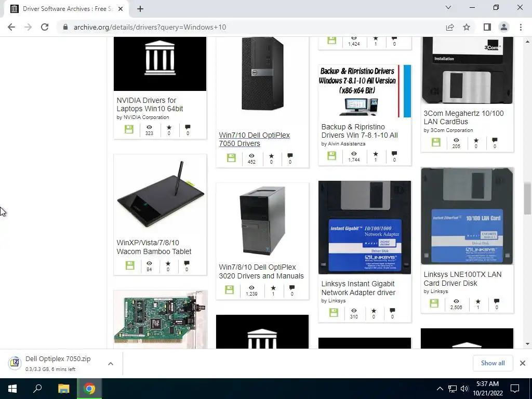Show hidden system tray icons
This screenshot has height=399, width=532.
[440, 389]
